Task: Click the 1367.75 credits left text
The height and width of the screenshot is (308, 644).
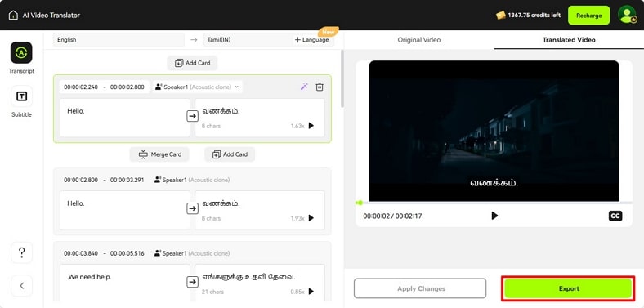Action: [x=534, y=16]
